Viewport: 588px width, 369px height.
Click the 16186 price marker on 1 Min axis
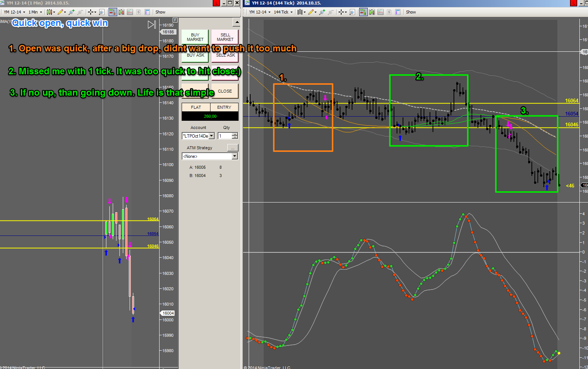point(168,32)
